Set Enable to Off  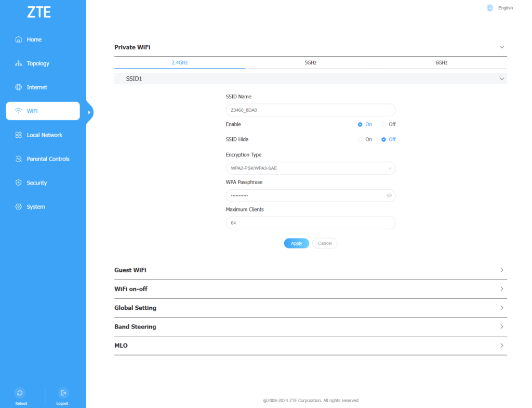point(384,125)
